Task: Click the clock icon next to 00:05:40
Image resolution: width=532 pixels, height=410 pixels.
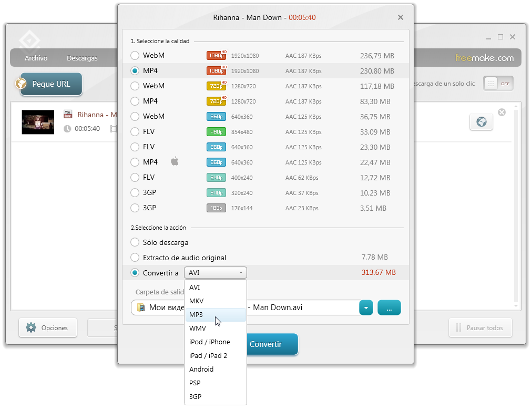Action: [x=67, y=129]
